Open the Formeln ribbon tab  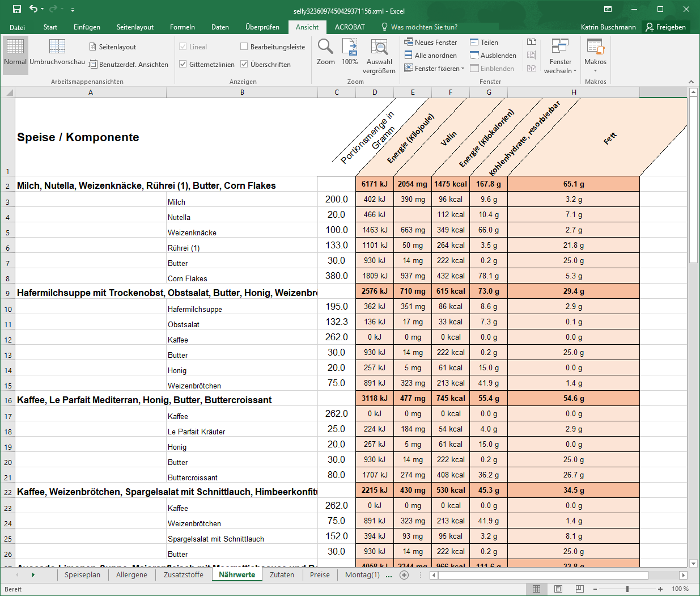(182, 27)
